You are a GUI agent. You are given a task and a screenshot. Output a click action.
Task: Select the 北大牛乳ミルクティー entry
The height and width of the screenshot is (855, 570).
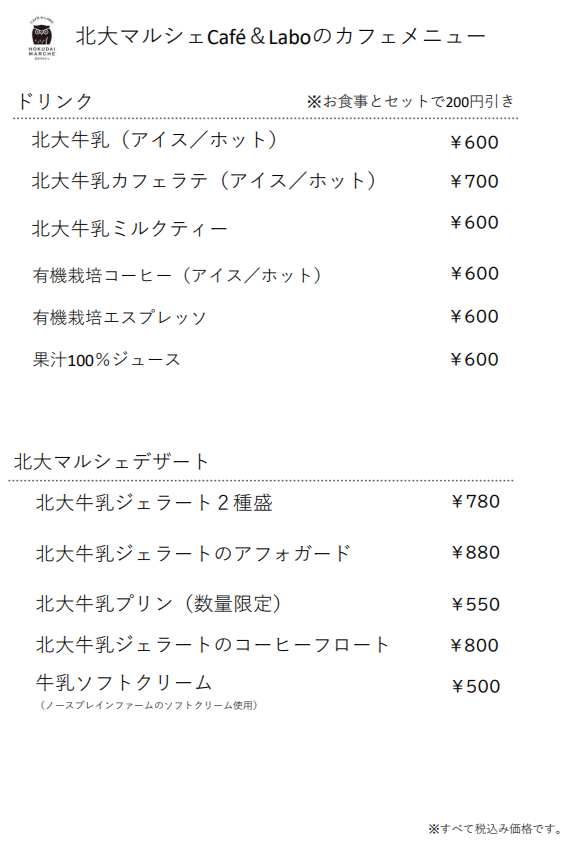click(x=129, y=228)
